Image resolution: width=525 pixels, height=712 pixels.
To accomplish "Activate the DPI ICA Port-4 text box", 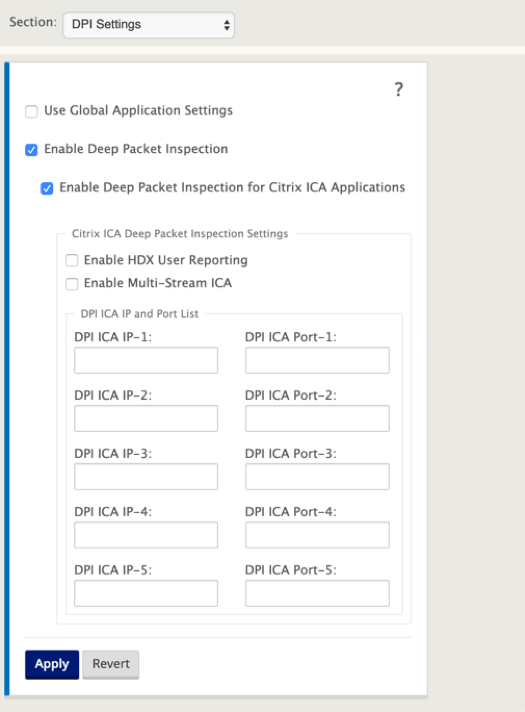I will (x=317, y=534).
